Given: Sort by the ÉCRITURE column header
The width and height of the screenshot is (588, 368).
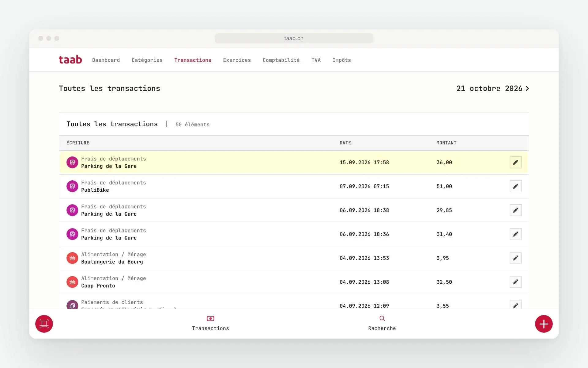Looking at the screenshot, I should [78, 143].
